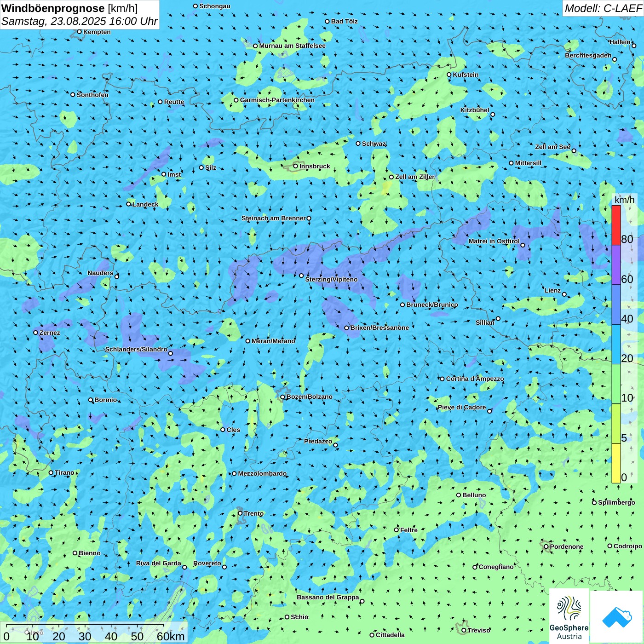Click the Sonthofen label
The height and width of the screenshot is (644, 644).
[x=92, y=95]
